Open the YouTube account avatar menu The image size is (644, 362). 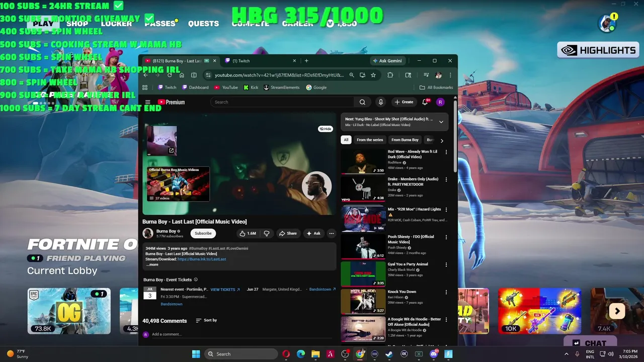pyautogui.click(x=440, y=102)
